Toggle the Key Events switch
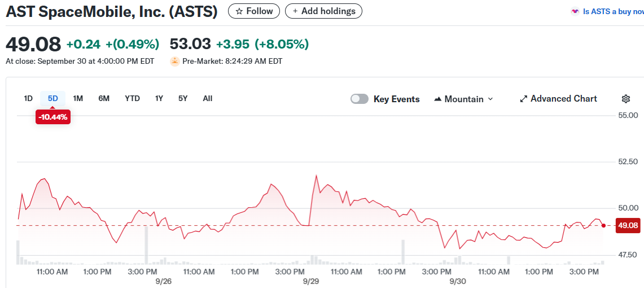644x288 pixels. [x=360, y=99]
